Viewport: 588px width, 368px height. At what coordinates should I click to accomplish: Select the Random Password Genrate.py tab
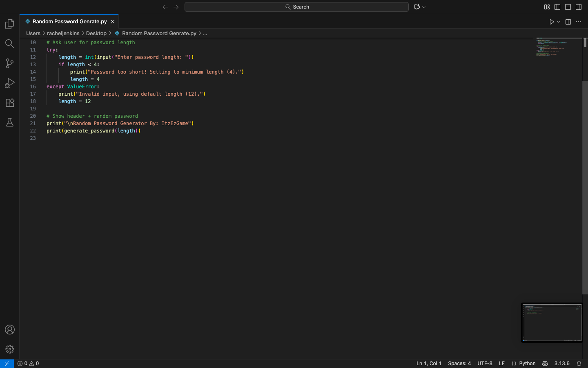(69, 22)
